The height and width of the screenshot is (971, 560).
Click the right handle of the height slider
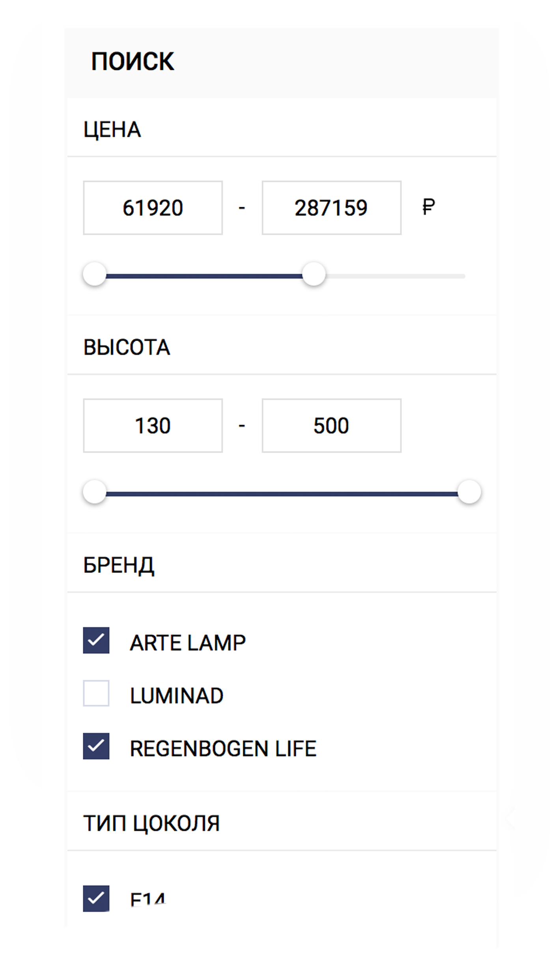coord(469,492)
